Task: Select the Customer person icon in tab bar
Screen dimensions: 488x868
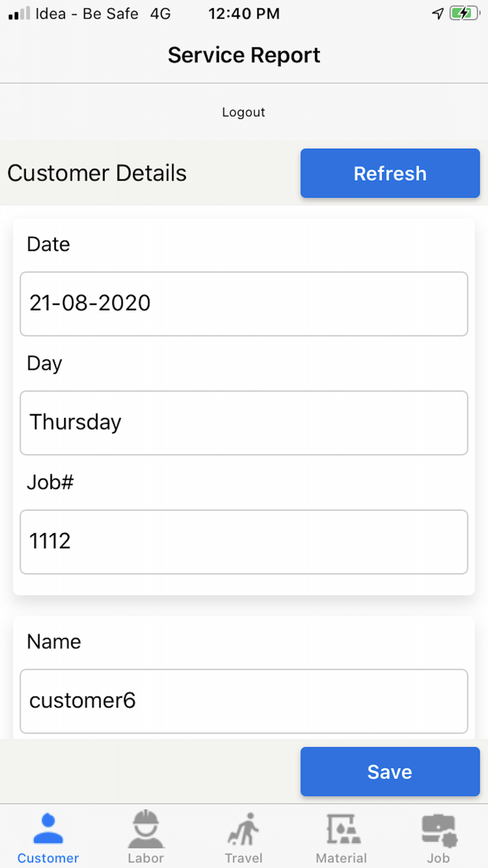Action: (x=48, y=829)
